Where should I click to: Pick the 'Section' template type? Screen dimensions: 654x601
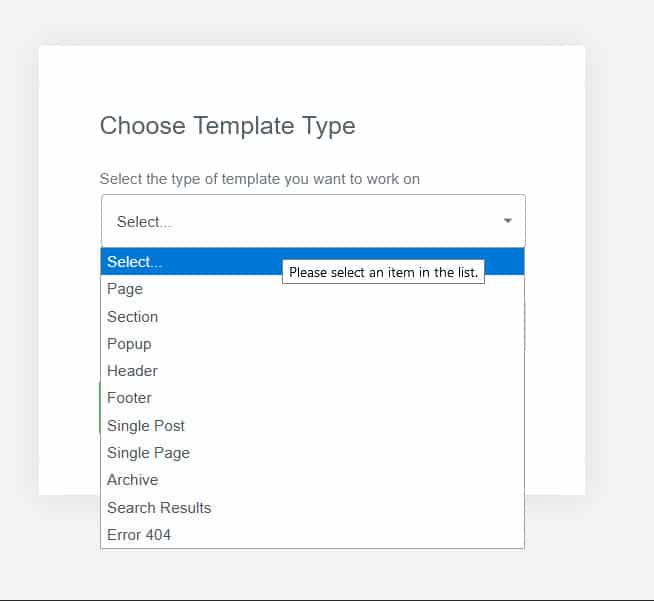click(x=133, y=317)
